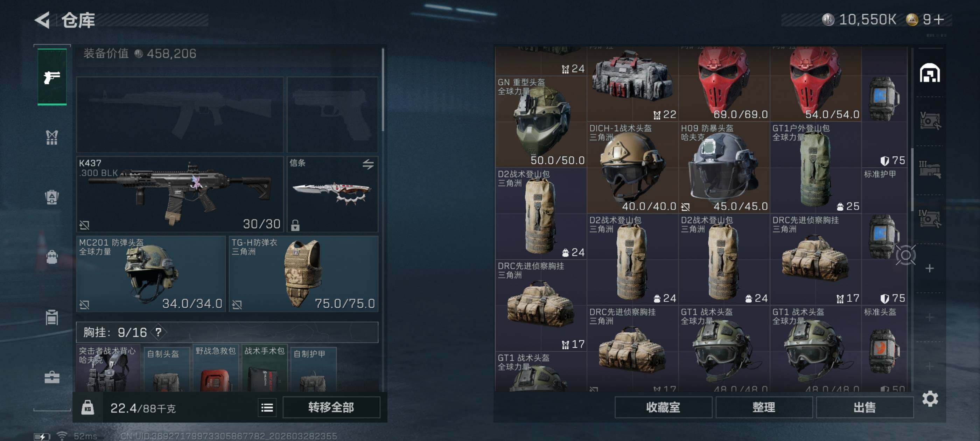Select the H09 防暴头盔 helmet item
This screenshot has width=980, height=441.
point(724,167)
